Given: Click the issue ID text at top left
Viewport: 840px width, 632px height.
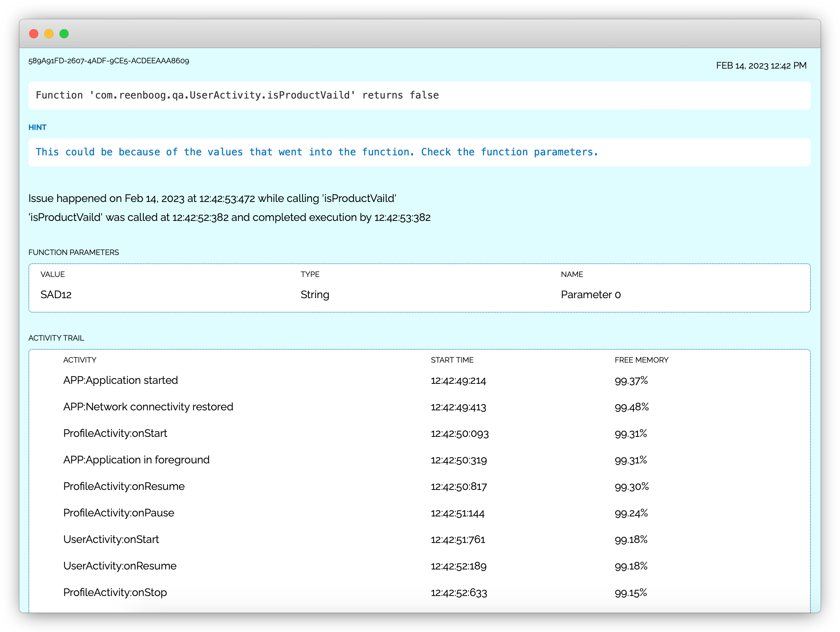Looking at the screenshot, I should click(x=109, y=61).
